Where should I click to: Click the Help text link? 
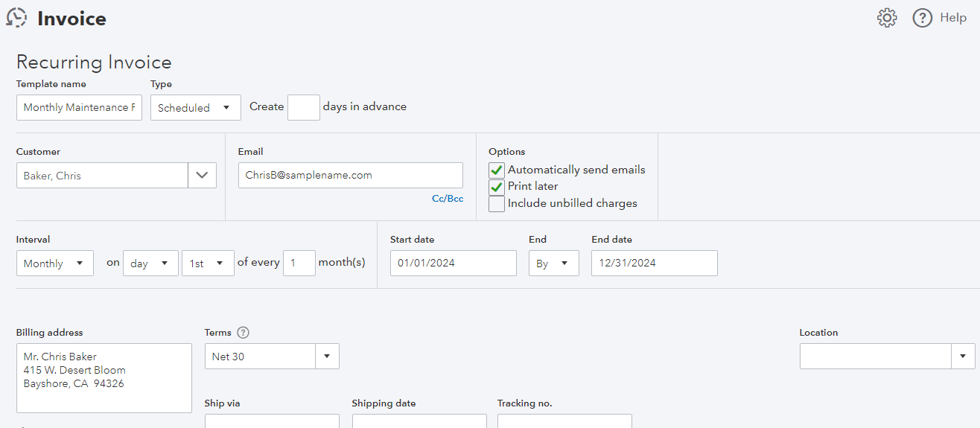point(953,18)
